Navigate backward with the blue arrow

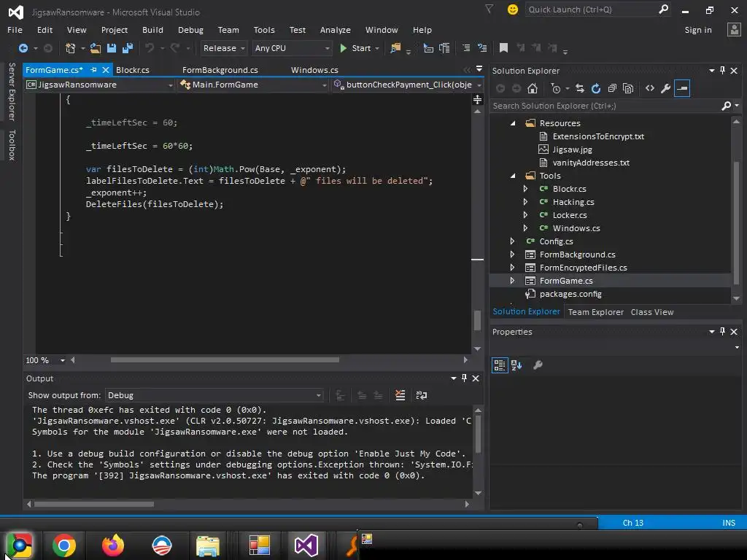pos(23,48)
